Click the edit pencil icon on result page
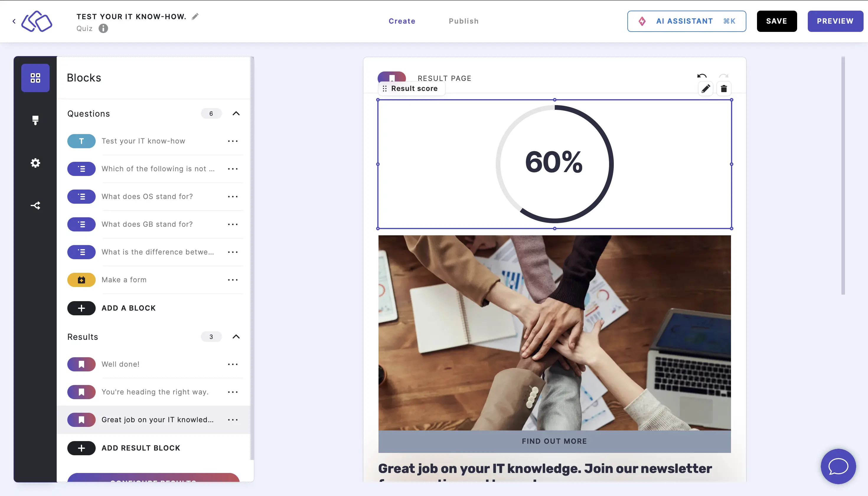Screen dimensions: 868x496 click(x=705, y=88)
